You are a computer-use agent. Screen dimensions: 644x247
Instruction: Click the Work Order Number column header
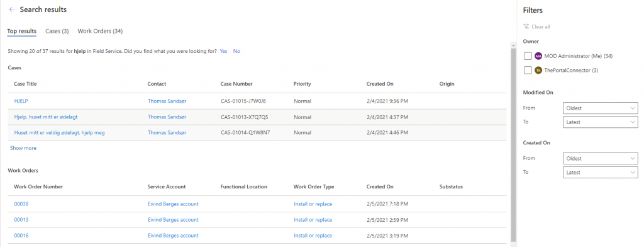pyautogui.click(x=38, y=187)
